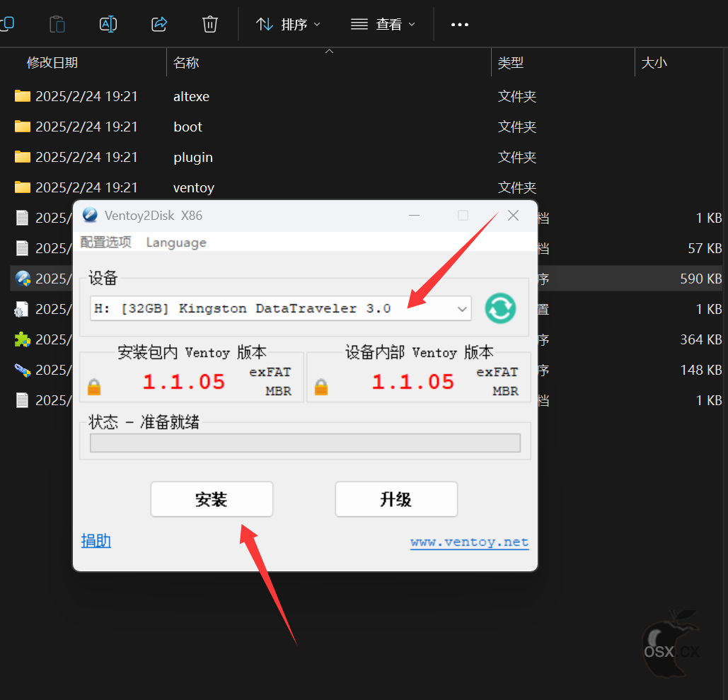
Task: Click the lock icon beside package Ventoy version
Action: [x=94, y=387]
